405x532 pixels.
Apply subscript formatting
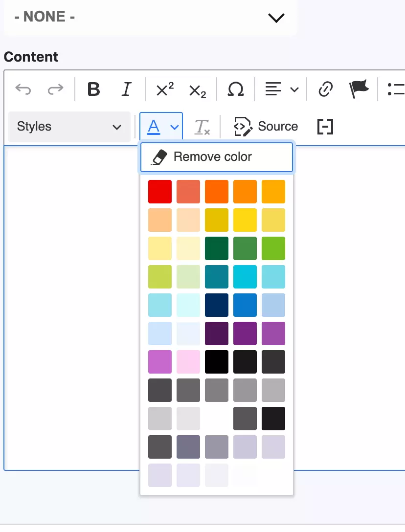coord(198,89)
